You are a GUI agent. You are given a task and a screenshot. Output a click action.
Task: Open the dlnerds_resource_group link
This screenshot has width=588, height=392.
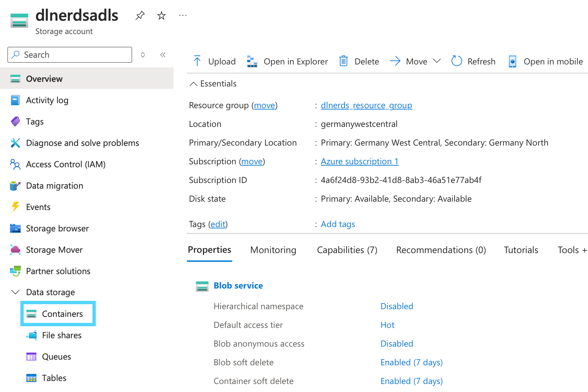coord(366,105)
